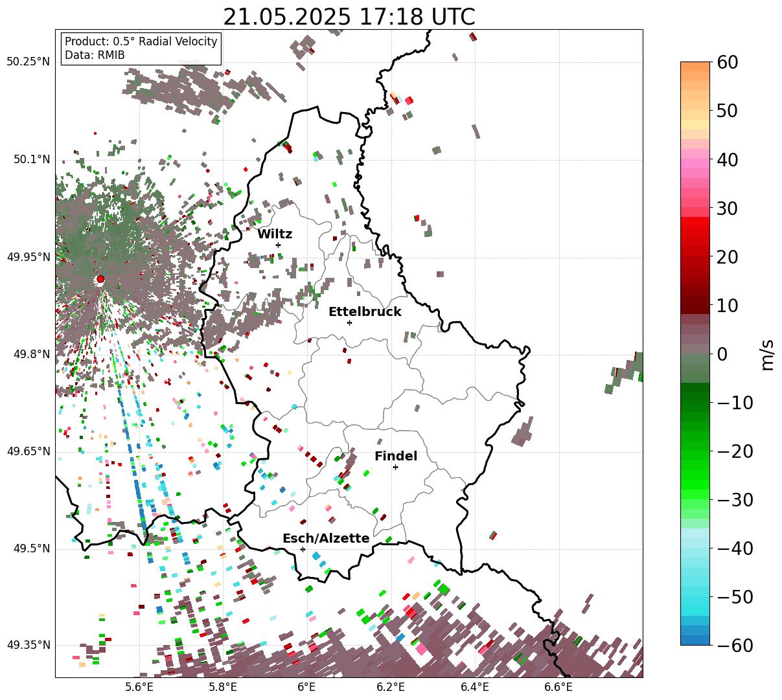Click the colorbar tick label 0
Image resolution: width=782 pixels, height=700 pixels.
(722, 354)
